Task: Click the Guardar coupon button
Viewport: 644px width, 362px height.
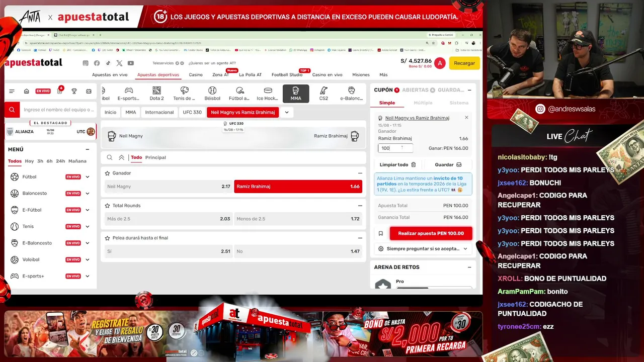Action: click(x=448, y=164)
